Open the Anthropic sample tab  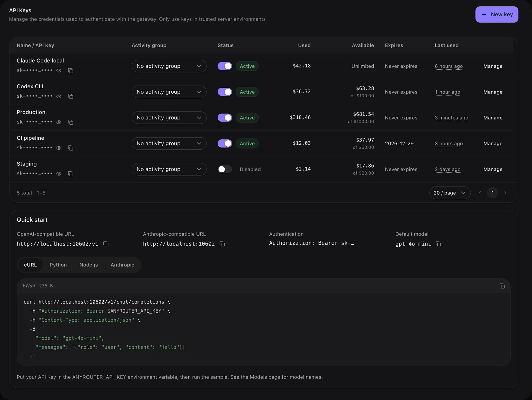tap(122, 265)
